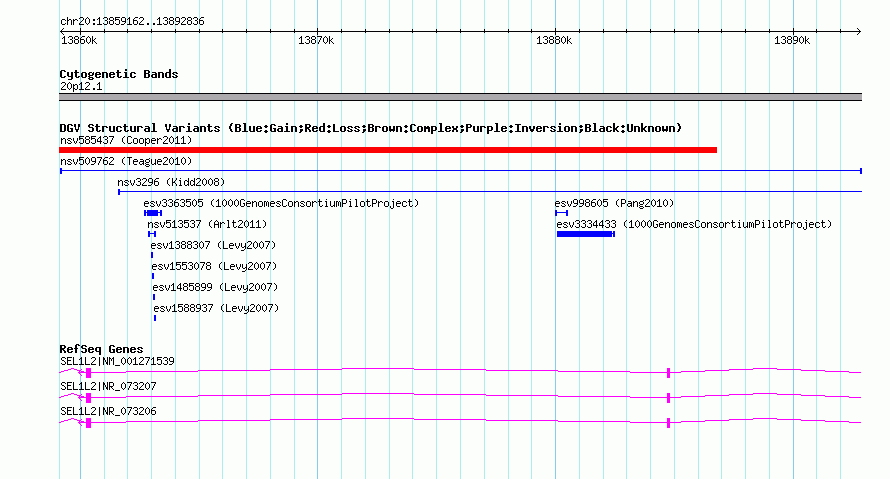Select the nsv585437 (Cooper2011) label

(x=126, y=140)
